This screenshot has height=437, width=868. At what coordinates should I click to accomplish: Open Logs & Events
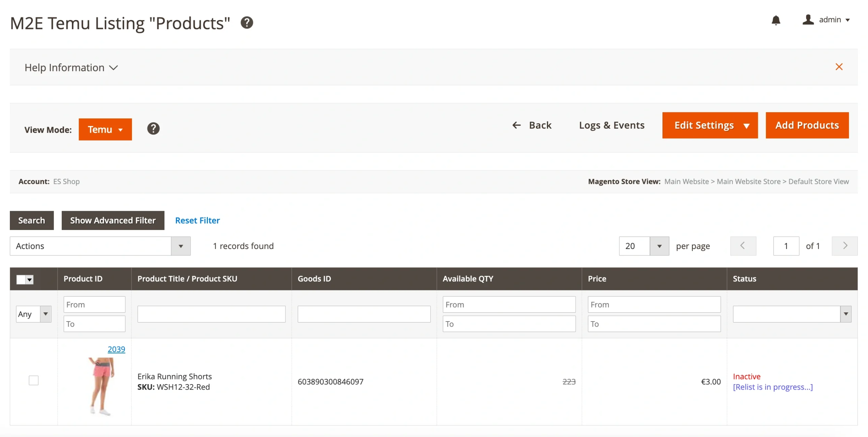(611, 125)
